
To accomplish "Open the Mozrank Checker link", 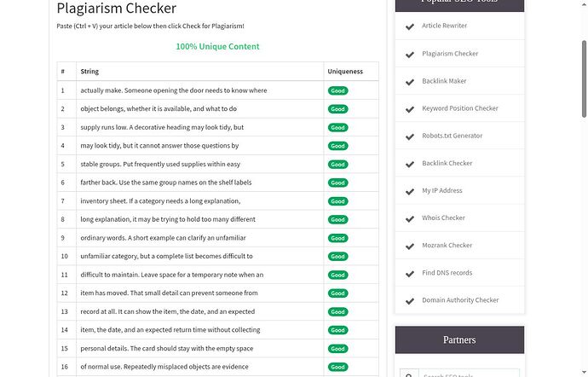I will [447, 245].
